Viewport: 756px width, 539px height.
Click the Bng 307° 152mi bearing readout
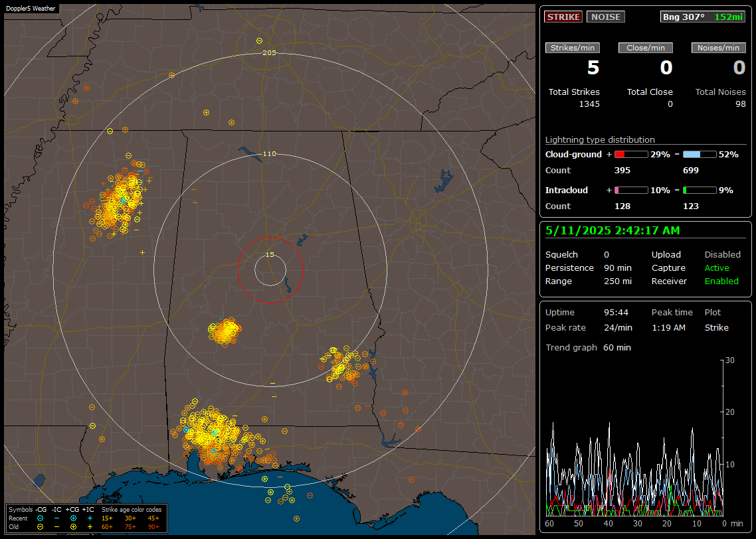702,17
